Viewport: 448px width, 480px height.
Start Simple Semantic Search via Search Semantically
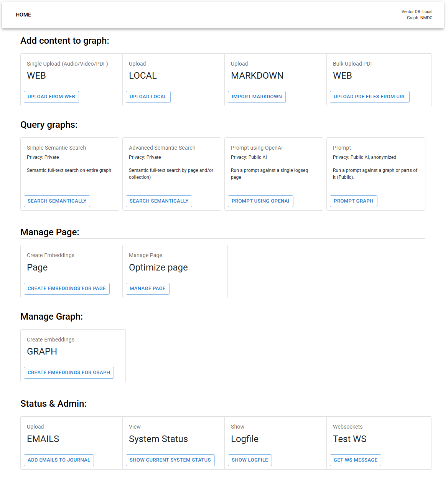point(57,201)
